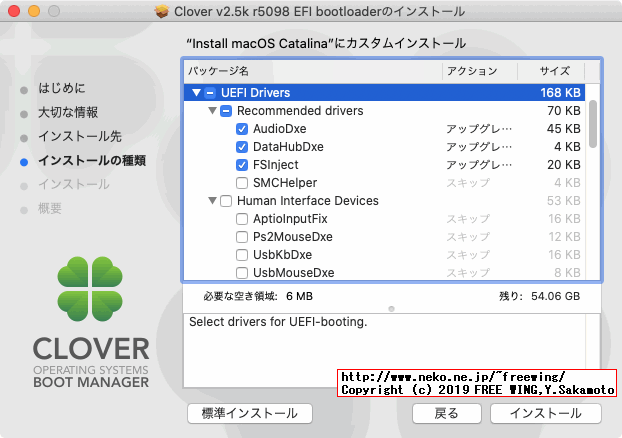Screen dimensions: 622x438
Task: Click the 戻る button
Action: [447, 413]
